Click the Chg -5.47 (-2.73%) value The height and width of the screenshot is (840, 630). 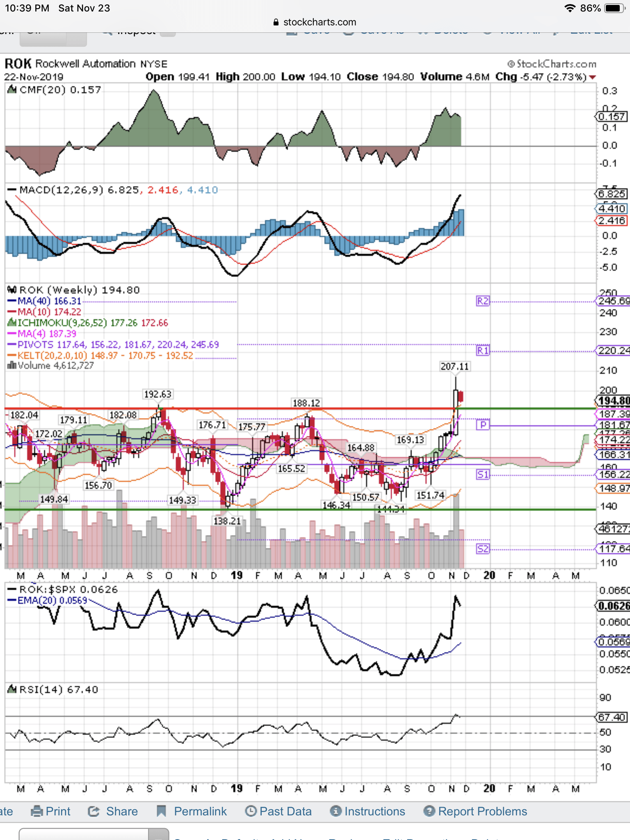[546, 77]
